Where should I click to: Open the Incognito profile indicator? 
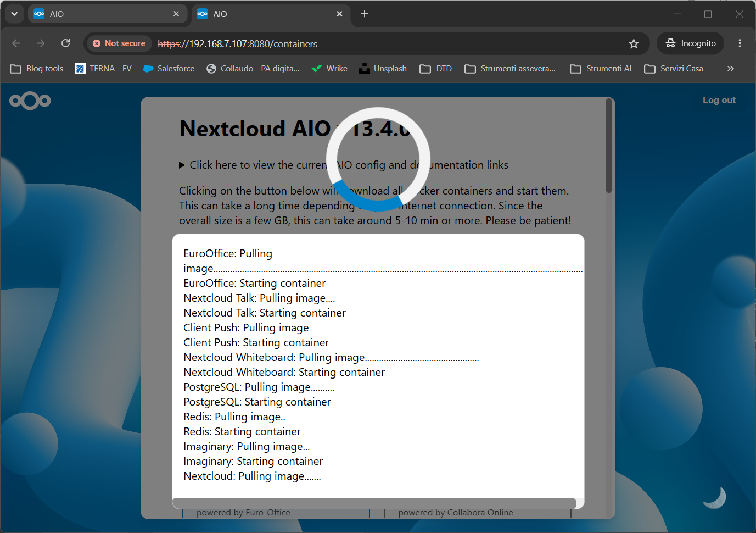(690, 43)
